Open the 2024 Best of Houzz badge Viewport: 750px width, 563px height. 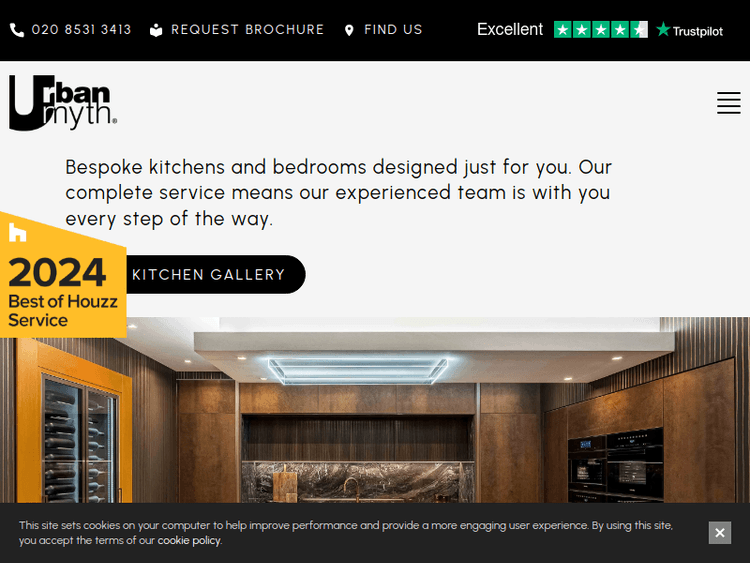coord(63,276)
